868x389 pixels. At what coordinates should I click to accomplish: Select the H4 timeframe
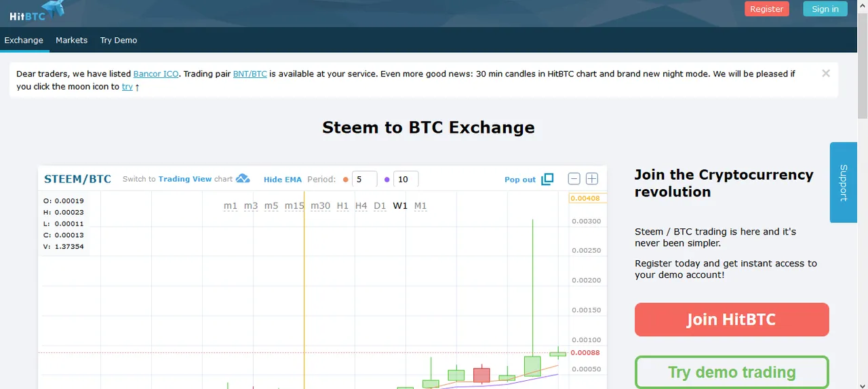click(x=361, y=205)
